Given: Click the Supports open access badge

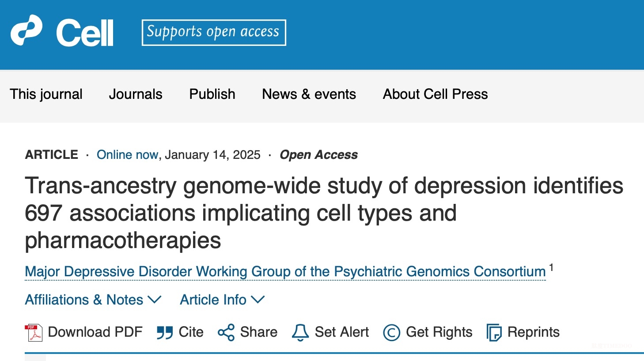Looking at the screenshot, I should 214,32.
